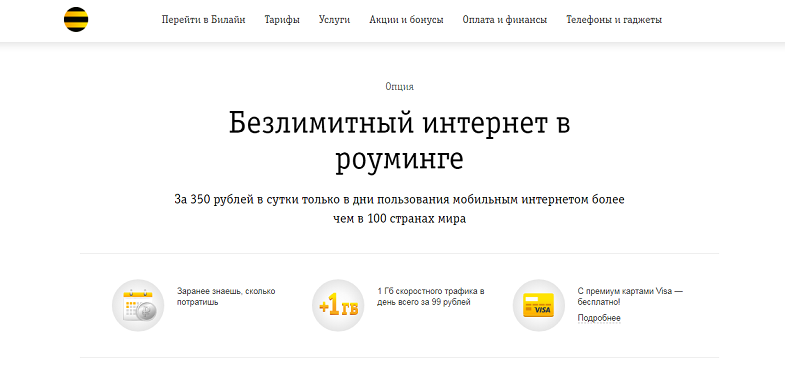
Task: Click the Безлимитный интернет в роуминге heading
Action: [x=400, y=142]
